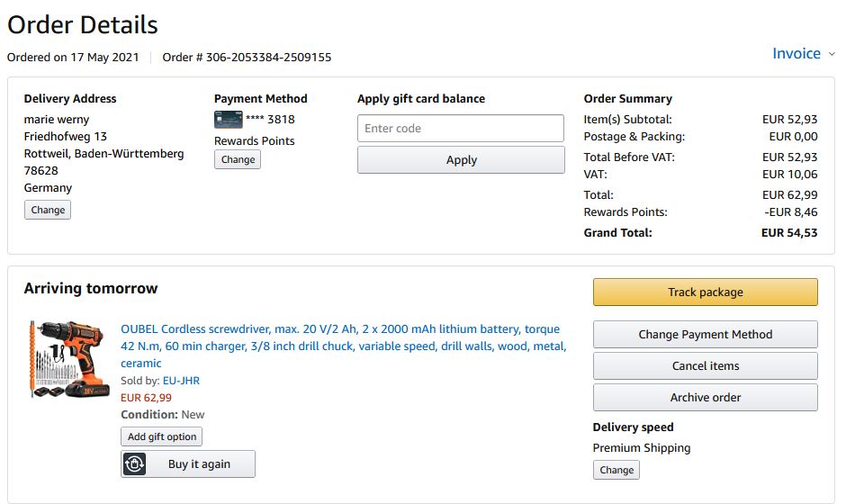Click the Invoice chevron arrow
The image size is (855, 504).
832,54
